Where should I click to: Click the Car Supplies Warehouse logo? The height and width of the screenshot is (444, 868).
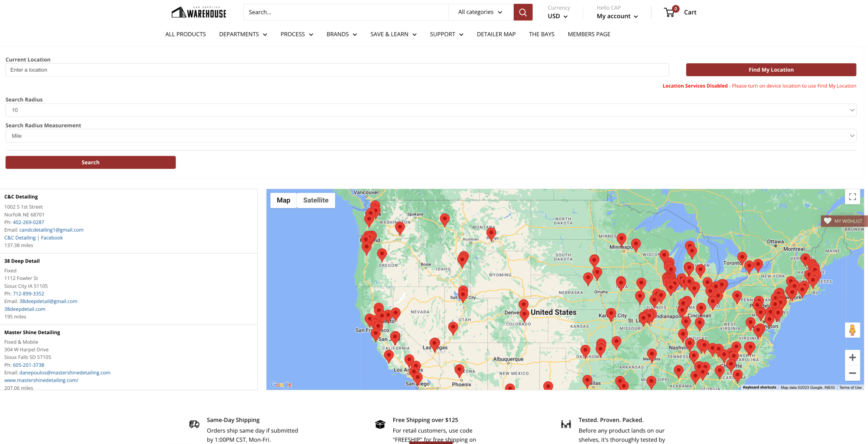(199, 12)
